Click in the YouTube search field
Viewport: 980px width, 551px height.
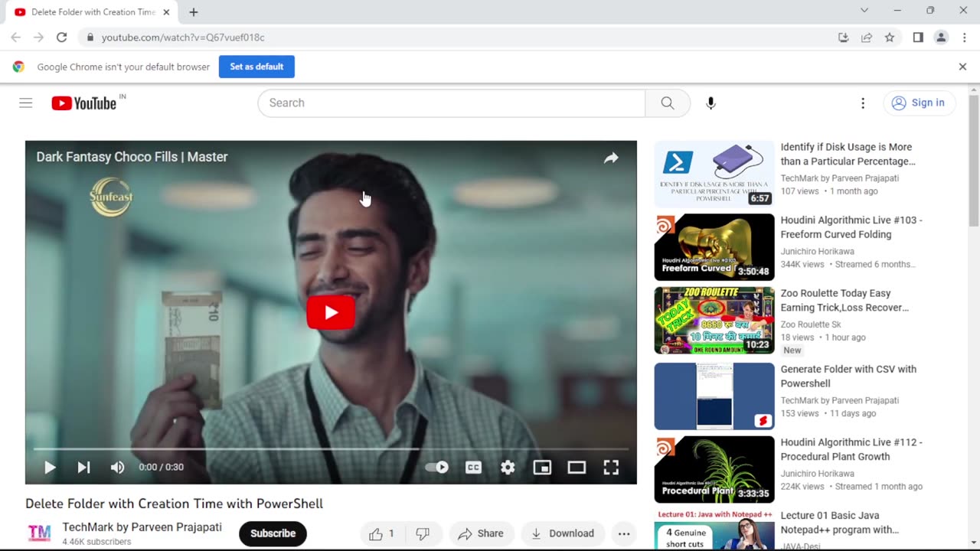[452, 103]
